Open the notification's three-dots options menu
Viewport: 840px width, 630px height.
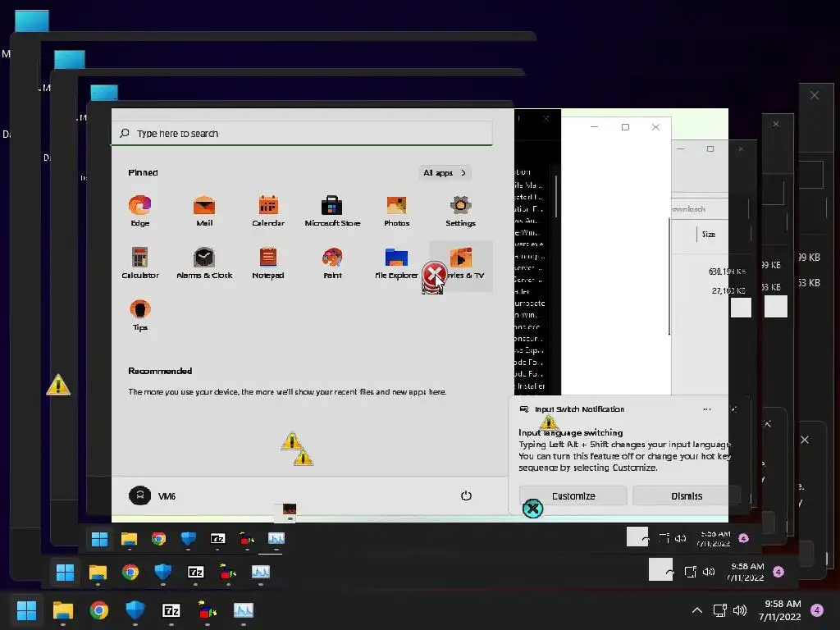tap(706, 409)
